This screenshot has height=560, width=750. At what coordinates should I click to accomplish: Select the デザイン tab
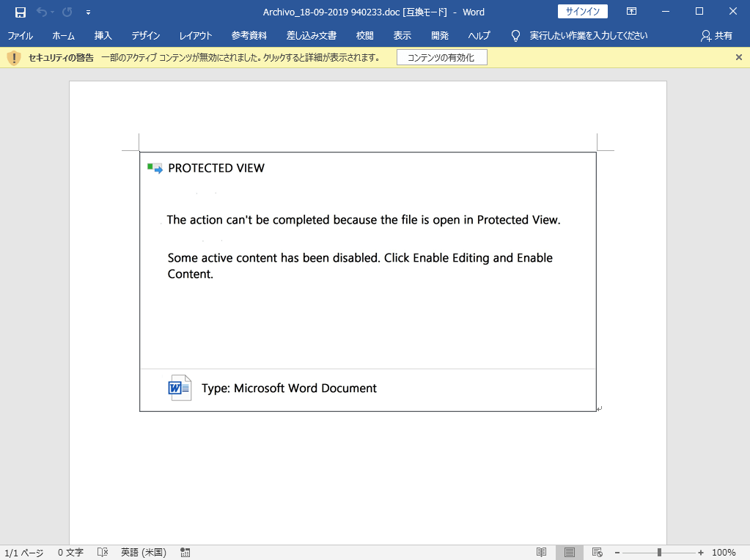[x=146, y=35]
